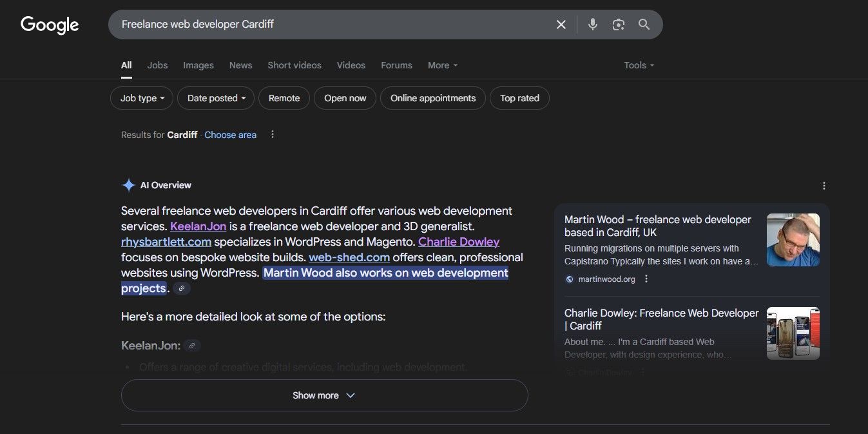Open the Tools dropdown
The image size is (868, 434).
coord(639,65)
